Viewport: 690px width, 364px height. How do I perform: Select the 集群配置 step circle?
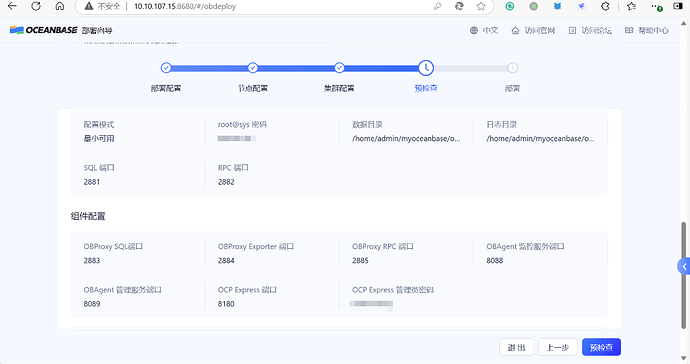(x=339, y=68)
